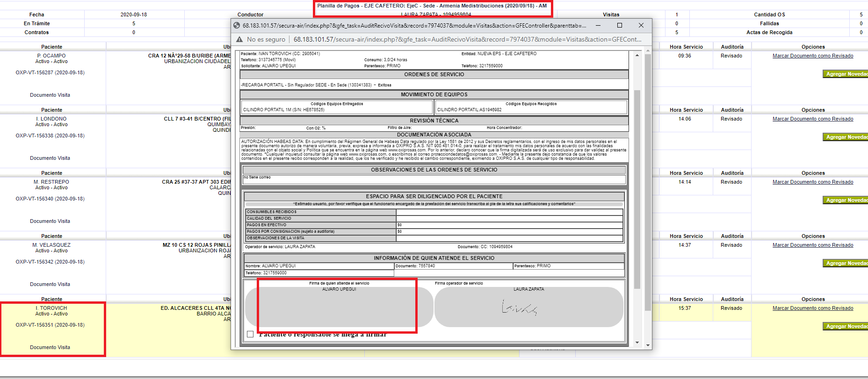Click the globe icon in the popup title bar

click(237, 25)
